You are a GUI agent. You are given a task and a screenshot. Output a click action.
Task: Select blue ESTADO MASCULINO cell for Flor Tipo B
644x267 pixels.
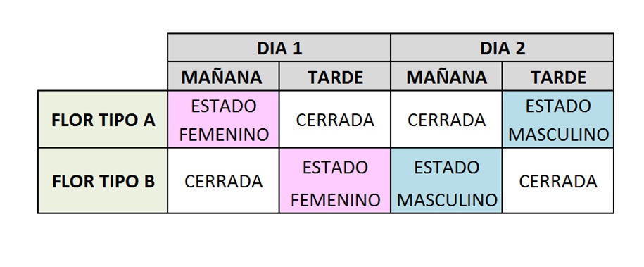pyautogui.click(x=446, y=181)
